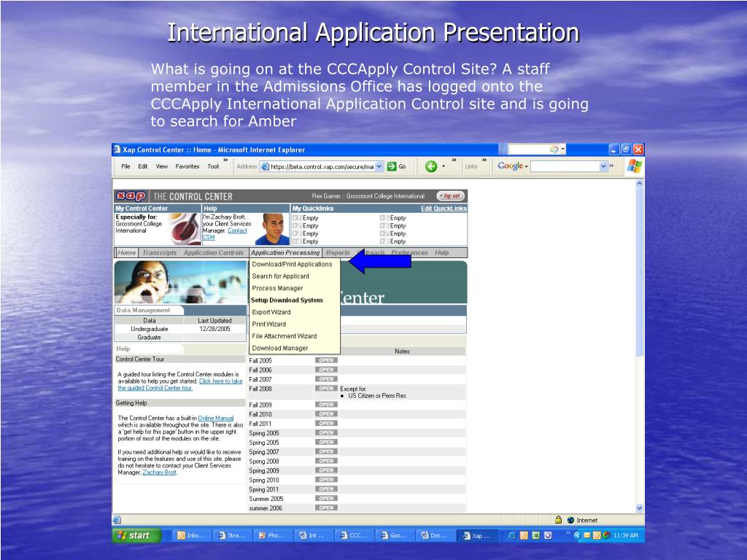Click the swirl icon in title bar search box

(554, 149)
